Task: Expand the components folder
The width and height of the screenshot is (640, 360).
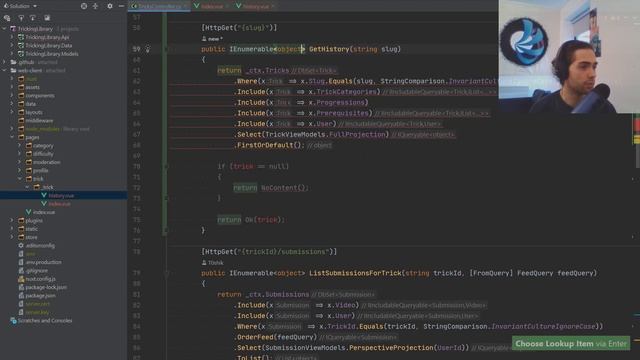Action: pyautogui.click(x=12, y=96)
